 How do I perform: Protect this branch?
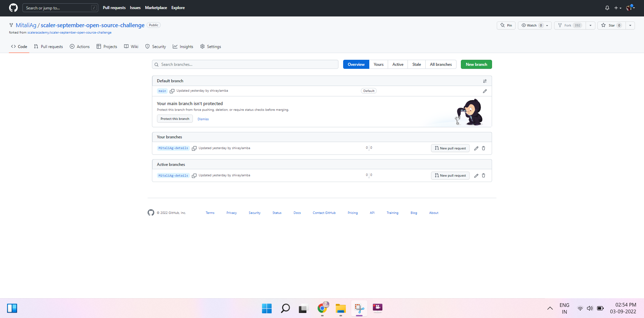tap(174, 119)
